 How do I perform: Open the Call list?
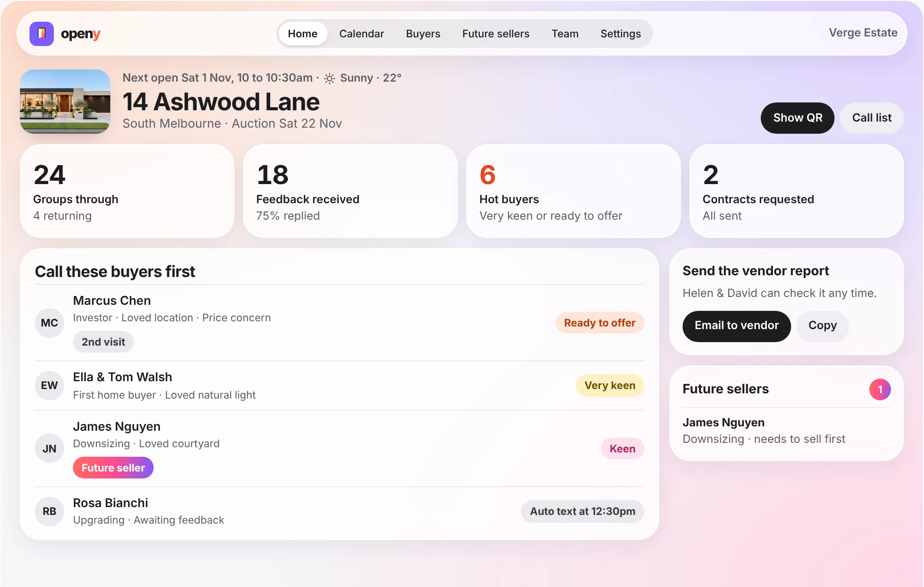(x=871, y=118)
